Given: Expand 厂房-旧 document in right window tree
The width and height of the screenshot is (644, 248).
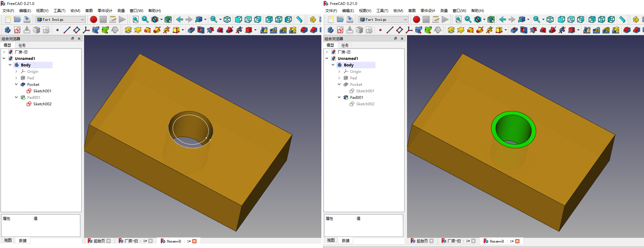Looking at the screenshot, I should pyautogui.click(x=327, y=52).
